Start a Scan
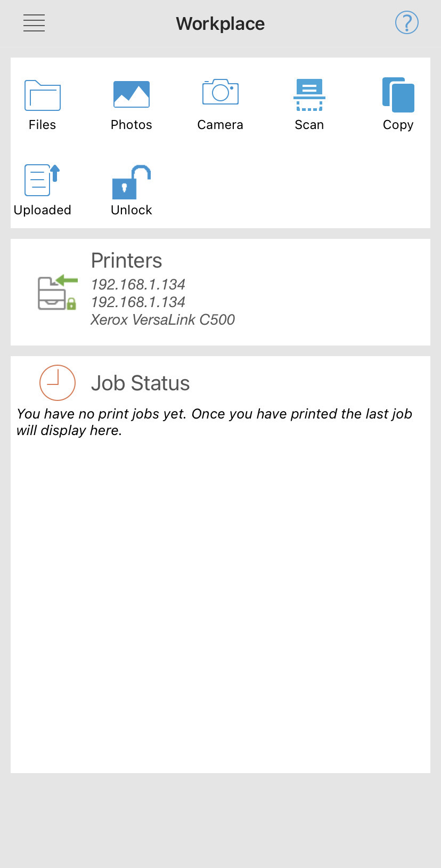 coord(309,95)
